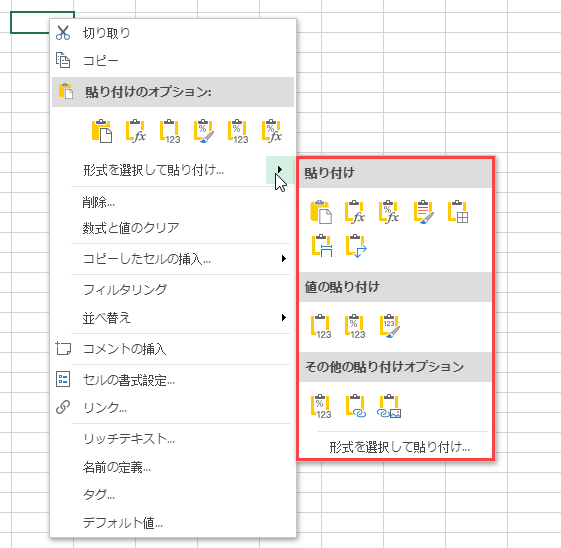
Task: Click the selected green-bordered cell
Action: click(30, 22)
